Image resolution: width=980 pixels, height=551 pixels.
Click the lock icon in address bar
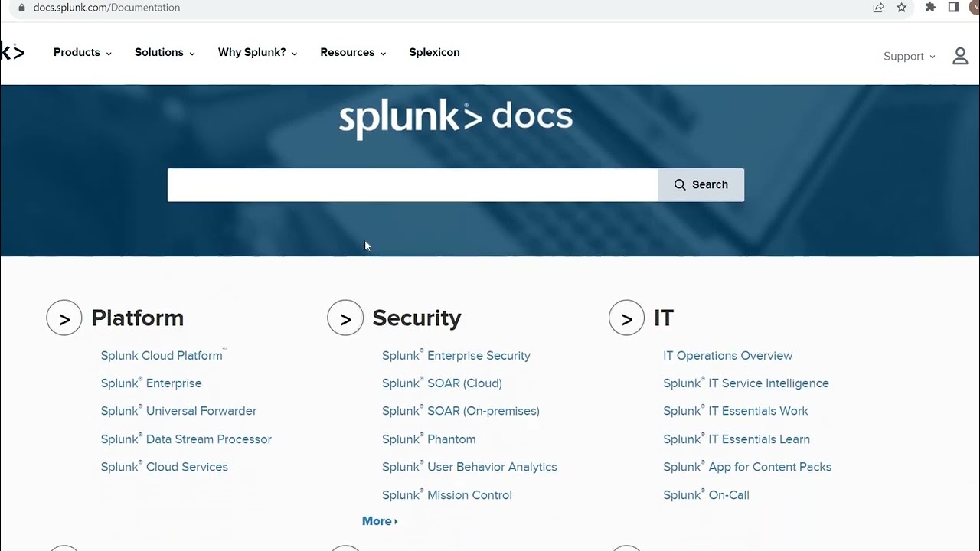click(x=21, y=8)
